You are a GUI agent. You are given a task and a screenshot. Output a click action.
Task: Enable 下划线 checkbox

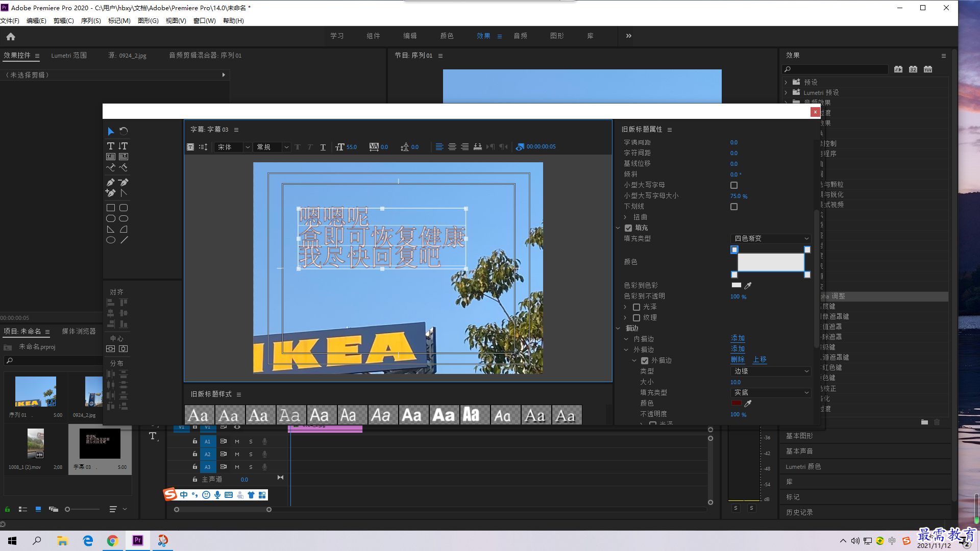click(x=734, y=207)
